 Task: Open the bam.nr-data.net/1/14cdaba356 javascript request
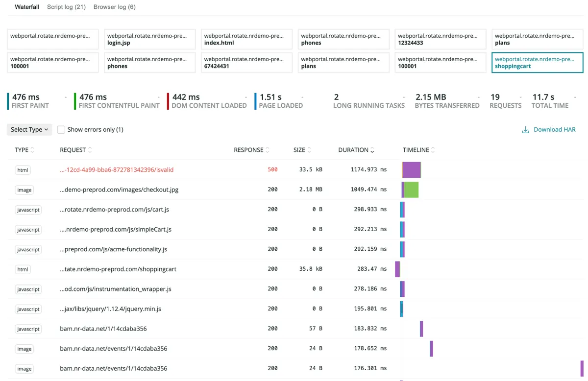tap(103, 329)
